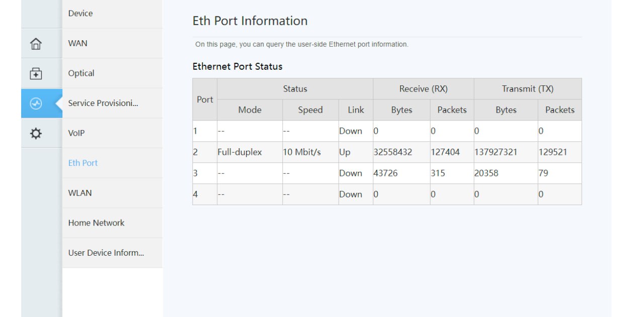The width and height of the screenshot is (644, 317).
Task: Open the Maintenance first-aid kit icon
Action: pos(36,74)
